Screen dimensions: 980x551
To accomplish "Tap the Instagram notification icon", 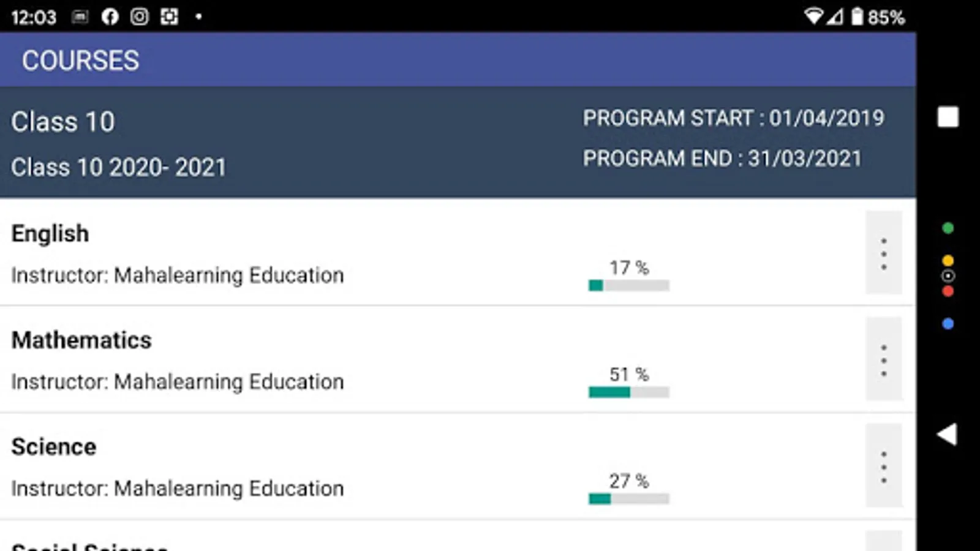I will click(140, 17).
